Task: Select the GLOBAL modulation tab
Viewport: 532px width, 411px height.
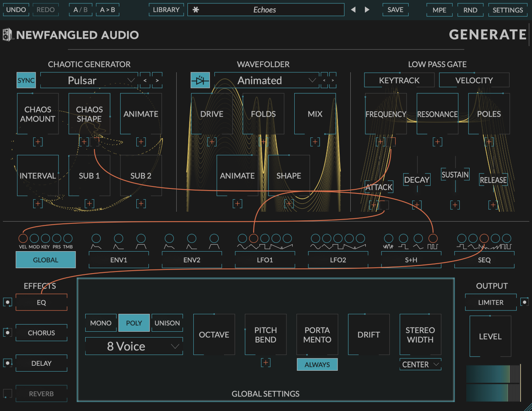Action: click(x=46, y=259)
